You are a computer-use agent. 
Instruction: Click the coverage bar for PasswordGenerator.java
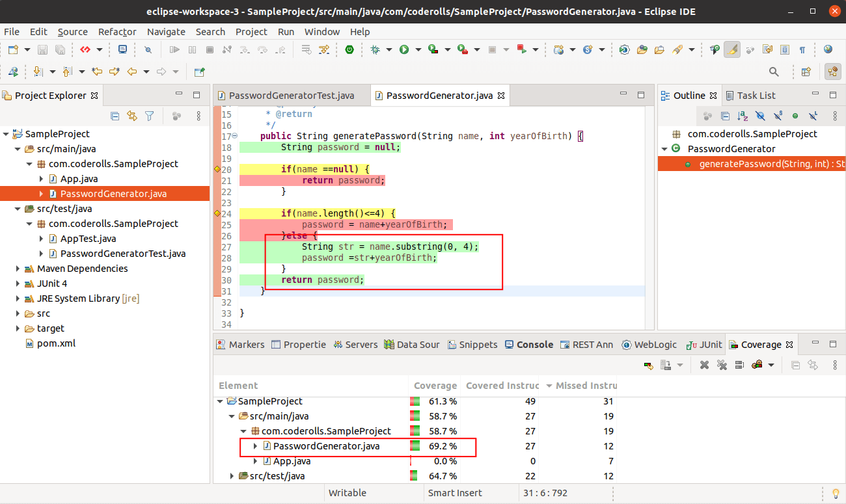415,446
